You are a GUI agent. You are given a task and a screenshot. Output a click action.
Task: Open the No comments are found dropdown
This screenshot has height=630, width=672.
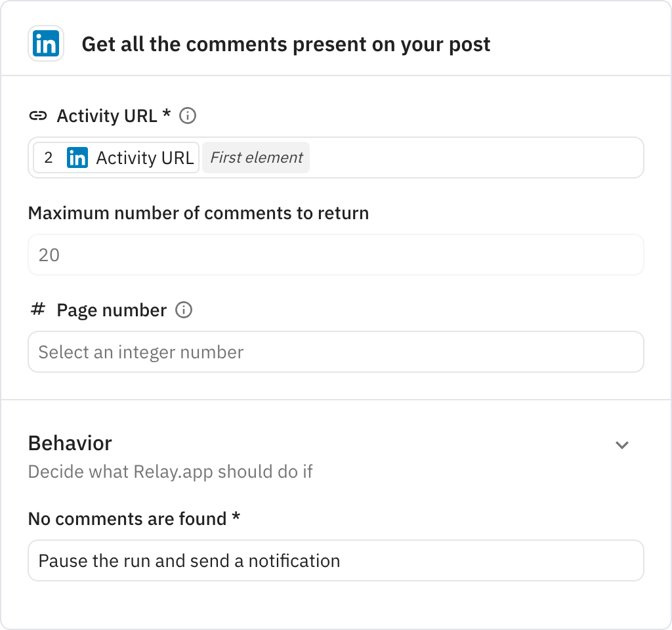click(336, 560)
